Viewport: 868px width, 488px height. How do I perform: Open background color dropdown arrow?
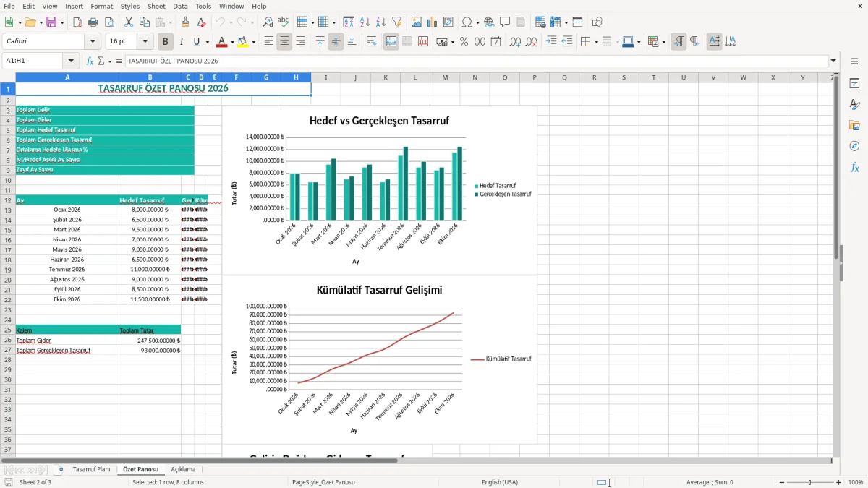[x=253, y=42]
